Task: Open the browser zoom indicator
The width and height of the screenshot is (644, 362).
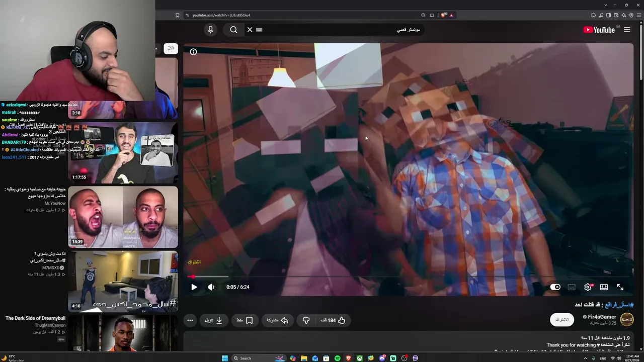Action: tap(423, 15)
